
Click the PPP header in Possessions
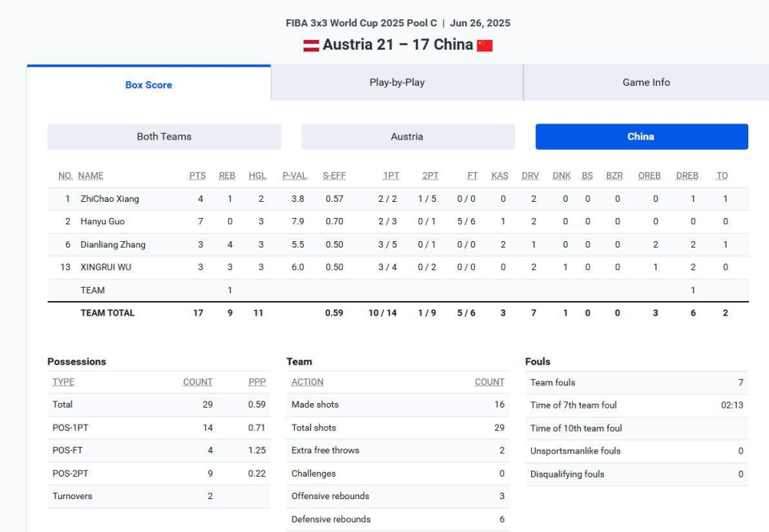[257, 382]
